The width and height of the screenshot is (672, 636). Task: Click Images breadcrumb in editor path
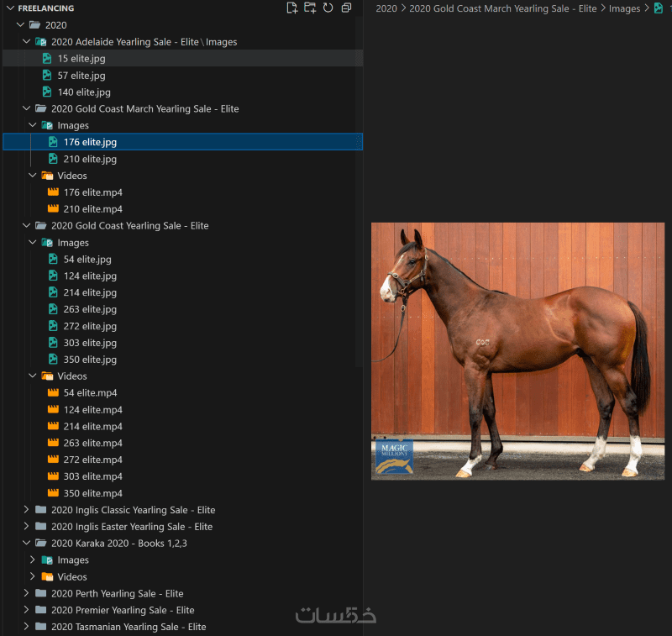[x=624, y=8]
